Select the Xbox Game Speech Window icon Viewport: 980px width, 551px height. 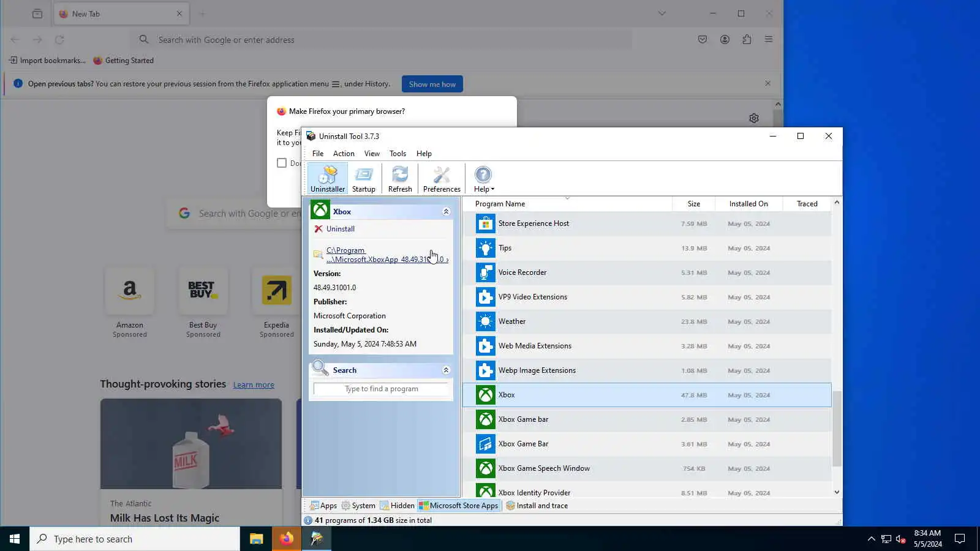coord(486,468)
